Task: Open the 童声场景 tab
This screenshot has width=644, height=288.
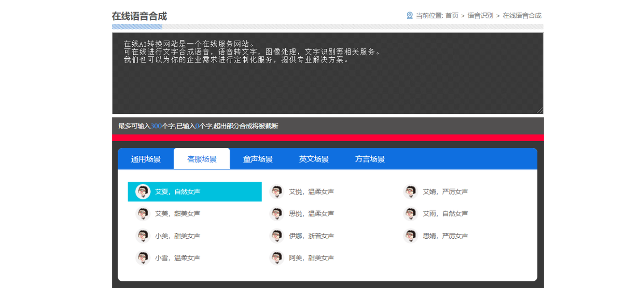Action: (x=258, y=159)
